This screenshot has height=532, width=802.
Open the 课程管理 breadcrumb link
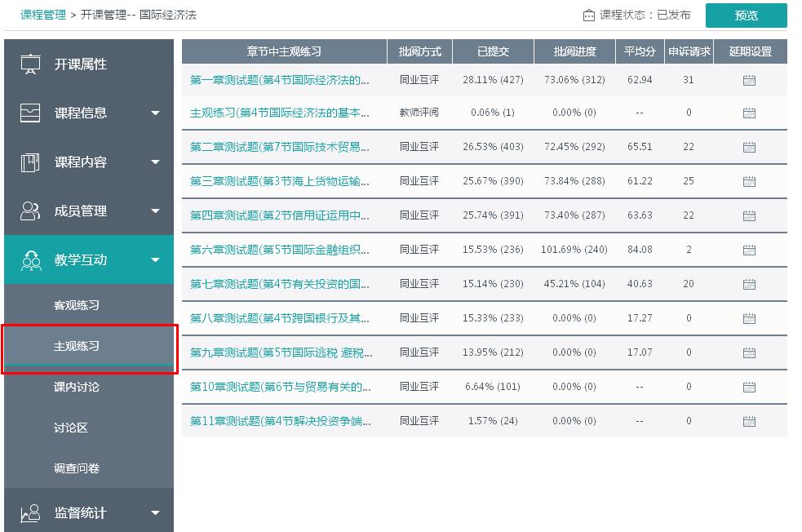[x=43, y=15]
